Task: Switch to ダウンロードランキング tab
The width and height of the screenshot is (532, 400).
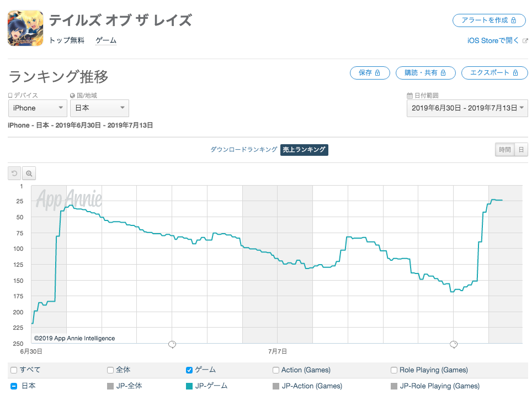Action: (x=243, y=150)
